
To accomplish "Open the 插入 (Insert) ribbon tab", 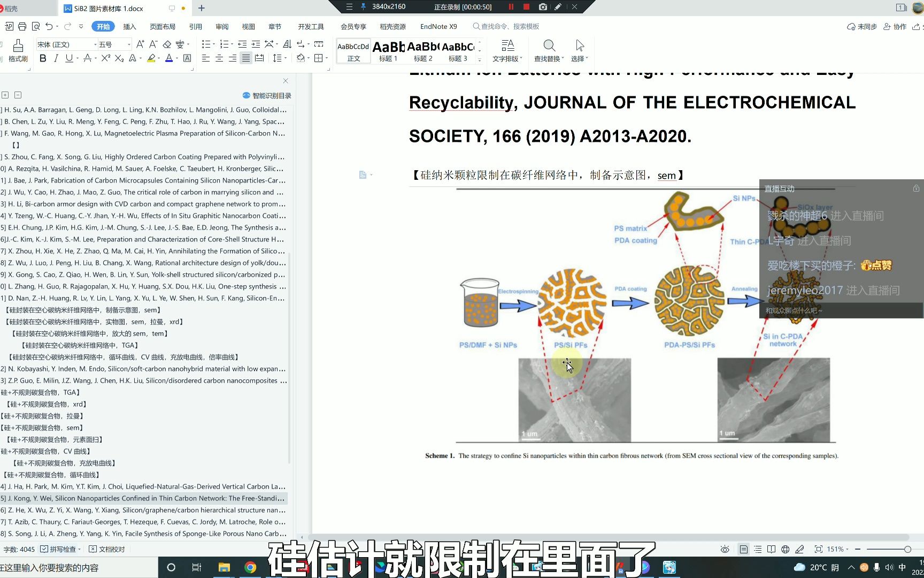I will click(x=129, y=26).
